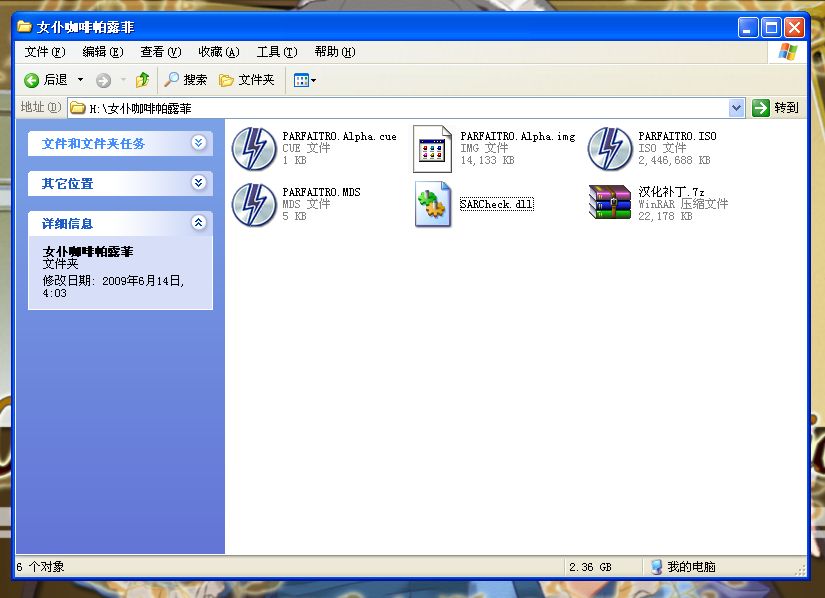
Task: Open the 文件(F) menu
Action: tap(45, 52)
